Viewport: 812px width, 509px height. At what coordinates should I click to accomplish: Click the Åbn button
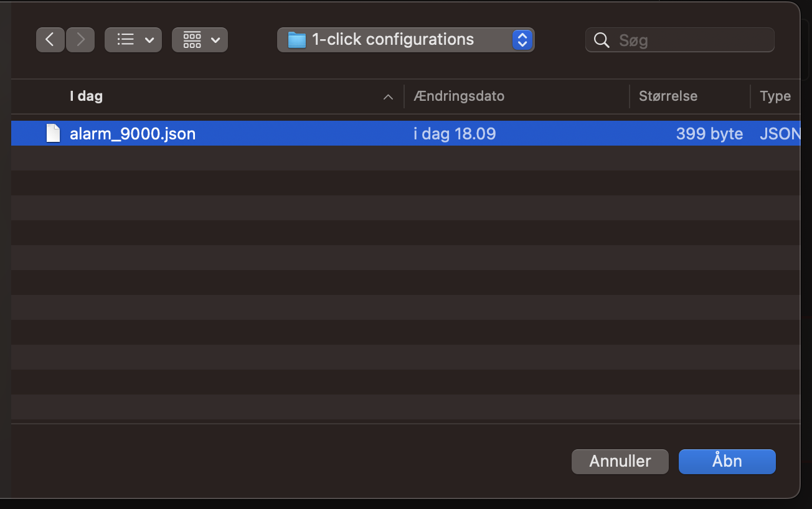tap(727, 461)
